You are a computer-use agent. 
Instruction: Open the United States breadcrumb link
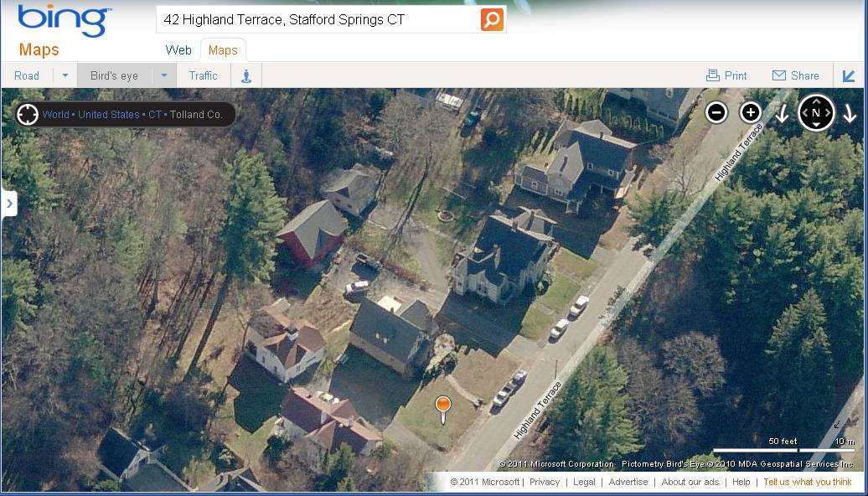pyautogui.click(x=109, y=115)
